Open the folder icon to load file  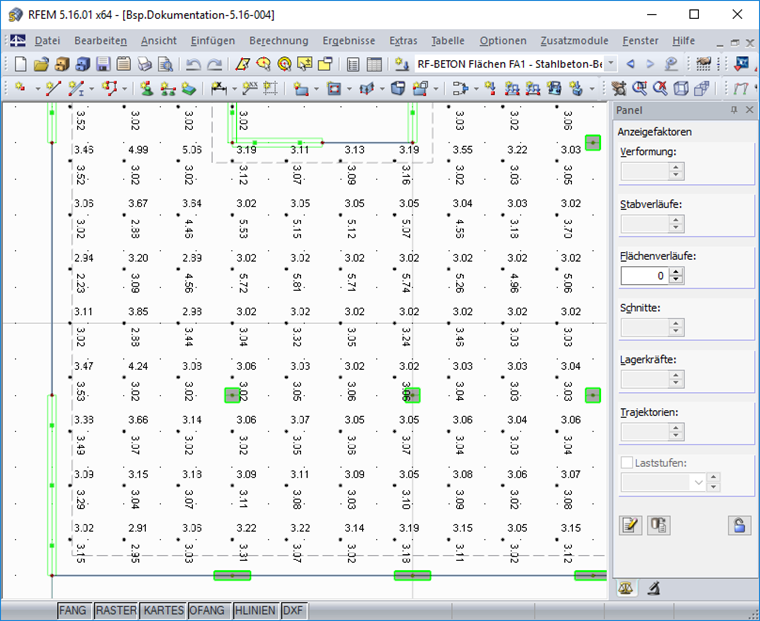tap(42, 64)
